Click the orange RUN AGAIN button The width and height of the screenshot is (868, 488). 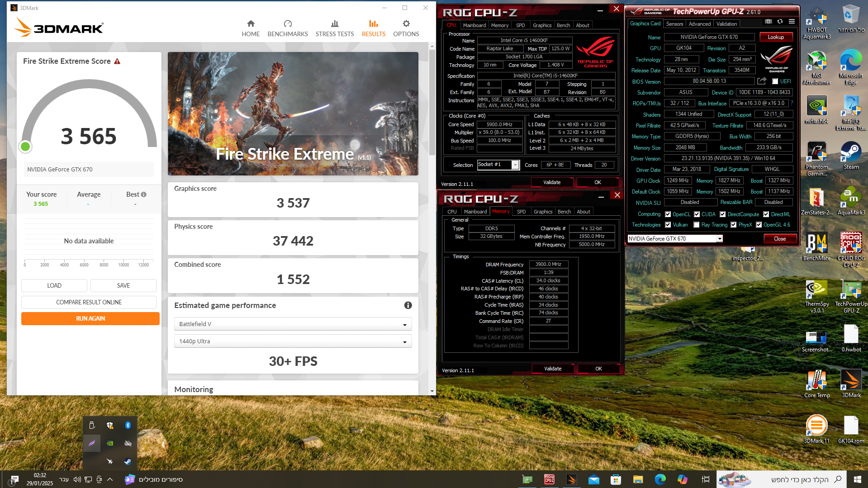click(90, 319)
